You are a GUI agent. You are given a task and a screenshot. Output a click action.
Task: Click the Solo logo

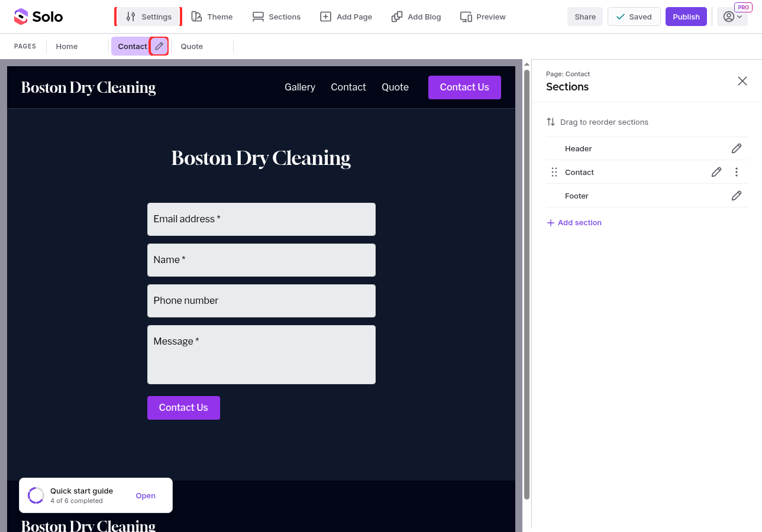pos(38,17)
